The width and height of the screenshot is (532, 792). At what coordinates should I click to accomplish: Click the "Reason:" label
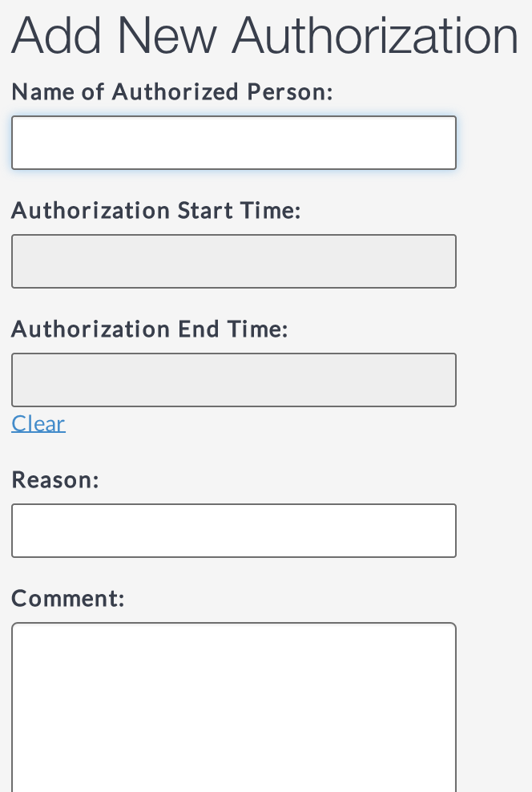pyautogui.click(x=55, y=480)
